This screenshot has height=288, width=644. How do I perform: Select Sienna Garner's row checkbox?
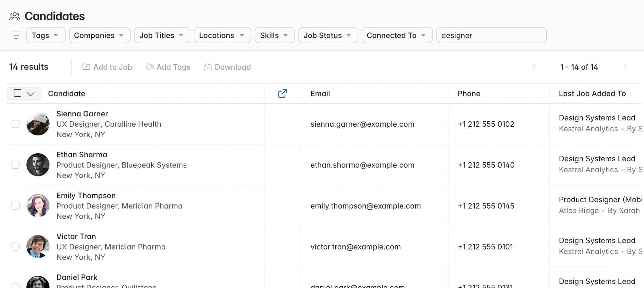coord(15,124)
